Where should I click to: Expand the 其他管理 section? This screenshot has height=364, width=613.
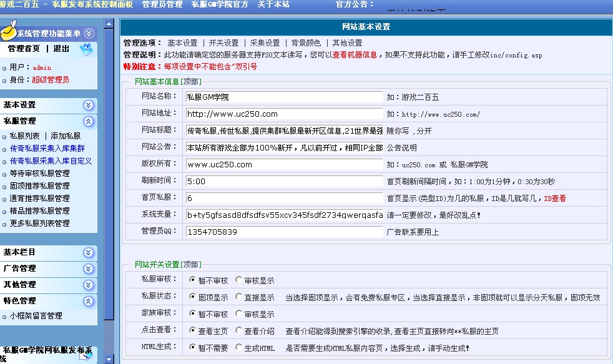click(89, 284)
